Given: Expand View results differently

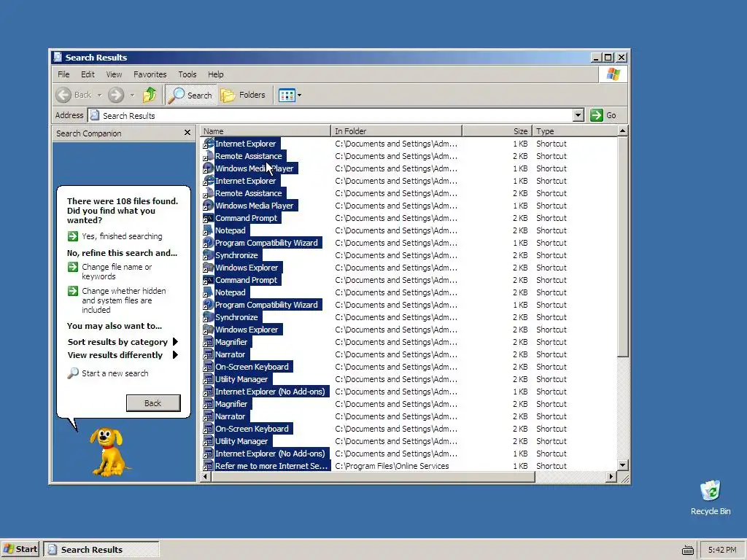Looking at the screenshot, I should coord(123,355).
